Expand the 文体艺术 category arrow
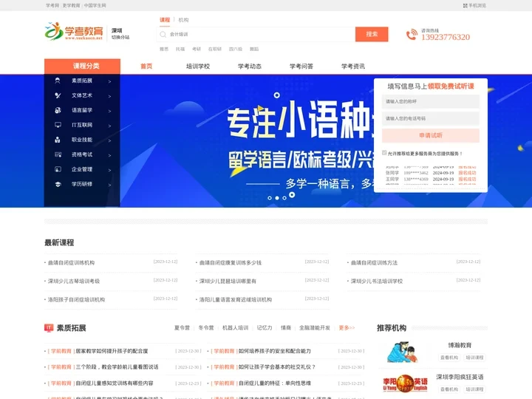 109,96
